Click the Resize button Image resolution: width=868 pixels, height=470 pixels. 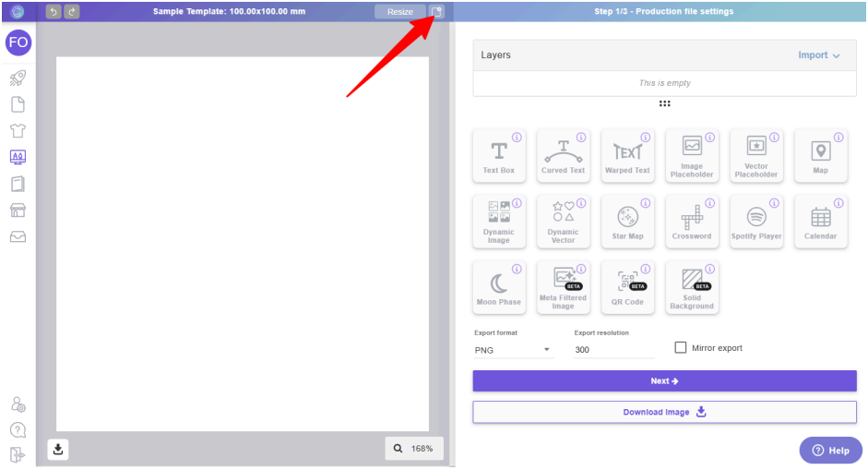[400, 12]
